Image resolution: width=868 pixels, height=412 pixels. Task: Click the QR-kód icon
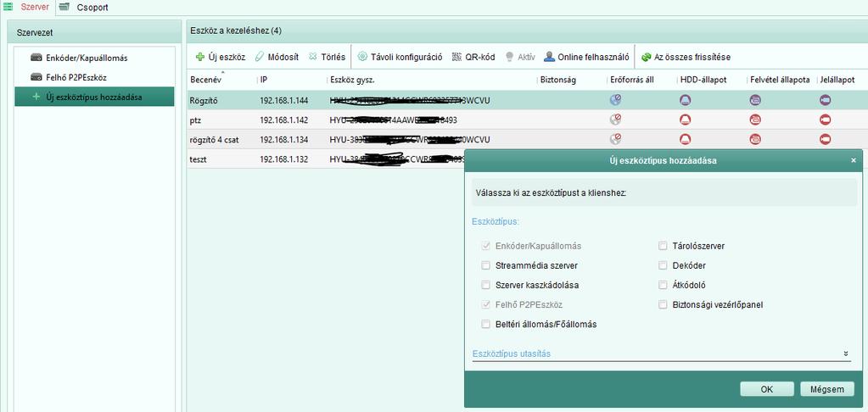click(x=456, y=57)
